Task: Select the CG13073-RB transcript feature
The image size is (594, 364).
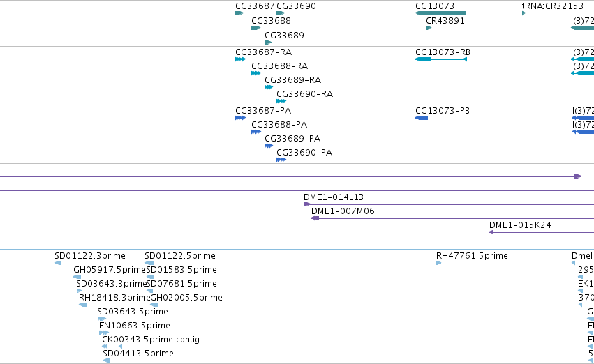Action: 441,59
